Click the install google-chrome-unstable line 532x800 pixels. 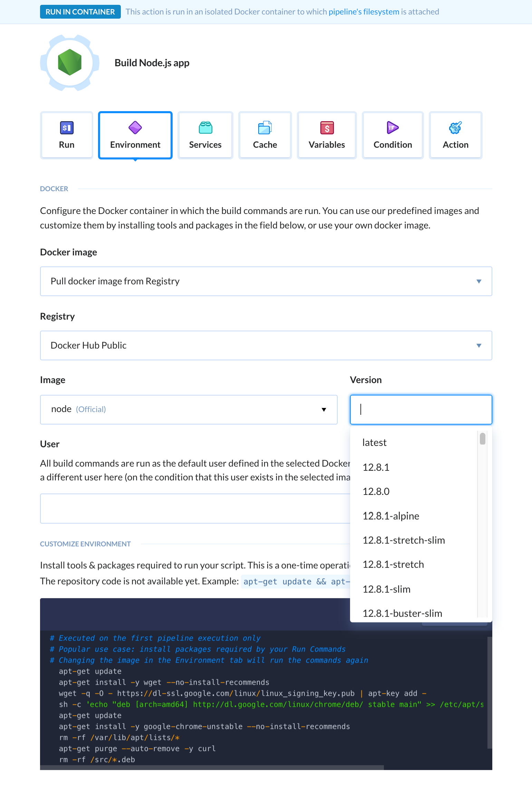[x=204, y=726]
